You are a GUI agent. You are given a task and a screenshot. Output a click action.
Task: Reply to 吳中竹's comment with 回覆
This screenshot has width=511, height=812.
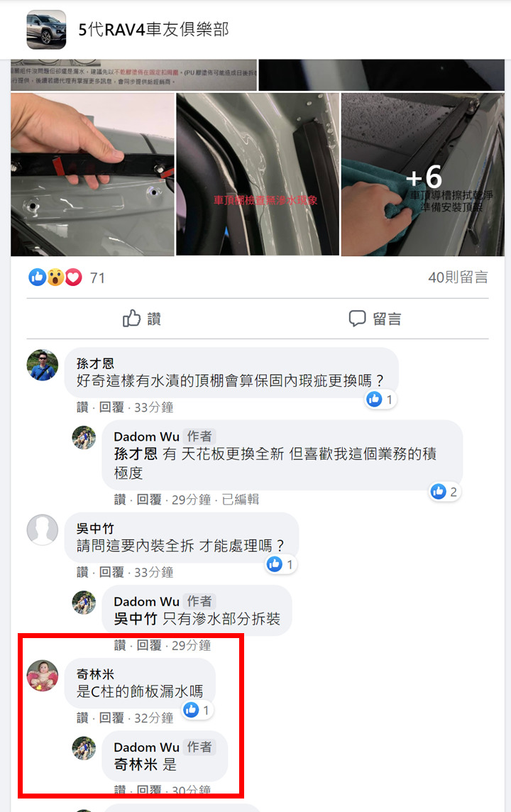[x=111, y=572]
